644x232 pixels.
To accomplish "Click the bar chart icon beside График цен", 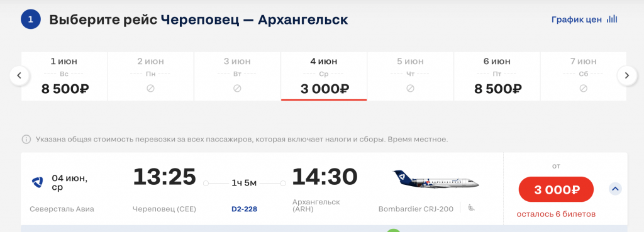I will pyautogui.click(x=613, y=19).
